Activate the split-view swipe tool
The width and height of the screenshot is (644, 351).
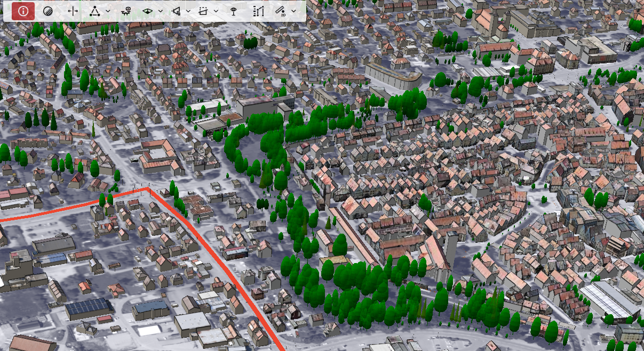click(73, 11)
